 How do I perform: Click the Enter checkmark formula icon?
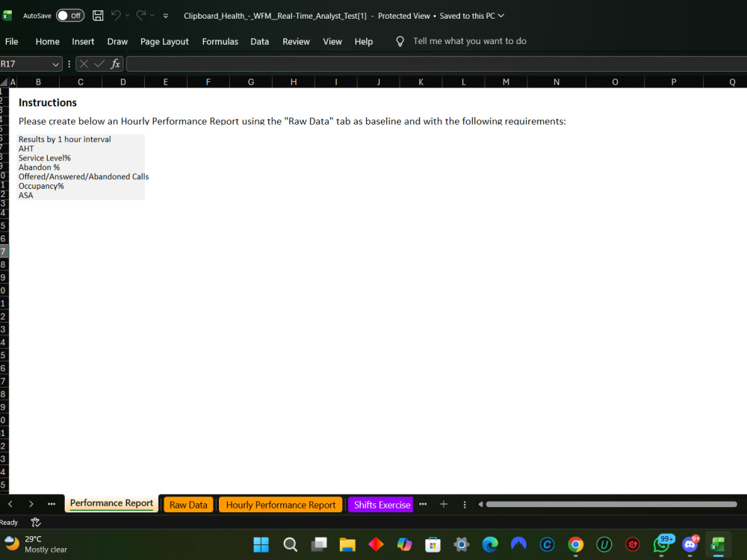tap(99, 63)
